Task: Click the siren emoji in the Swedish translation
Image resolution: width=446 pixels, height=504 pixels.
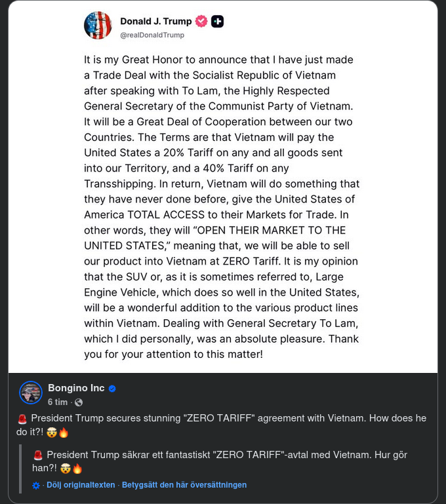Action: [38, 456]
